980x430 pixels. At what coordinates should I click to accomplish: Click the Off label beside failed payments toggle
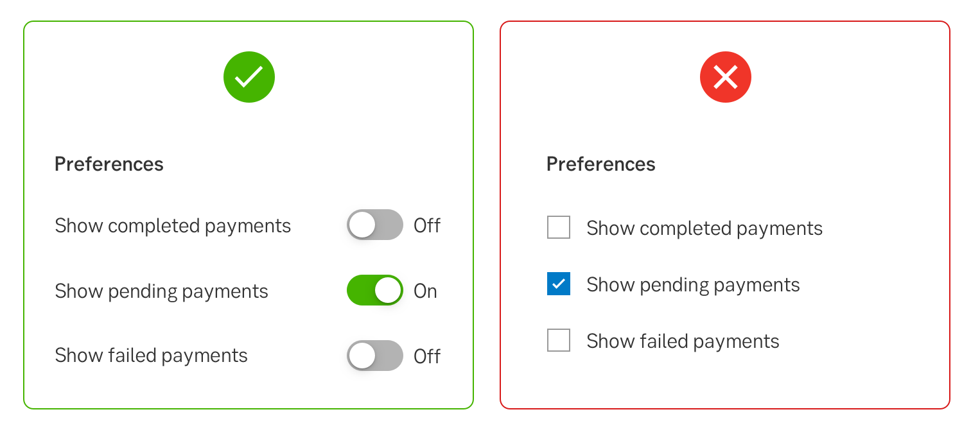click(x=427, y=356)
